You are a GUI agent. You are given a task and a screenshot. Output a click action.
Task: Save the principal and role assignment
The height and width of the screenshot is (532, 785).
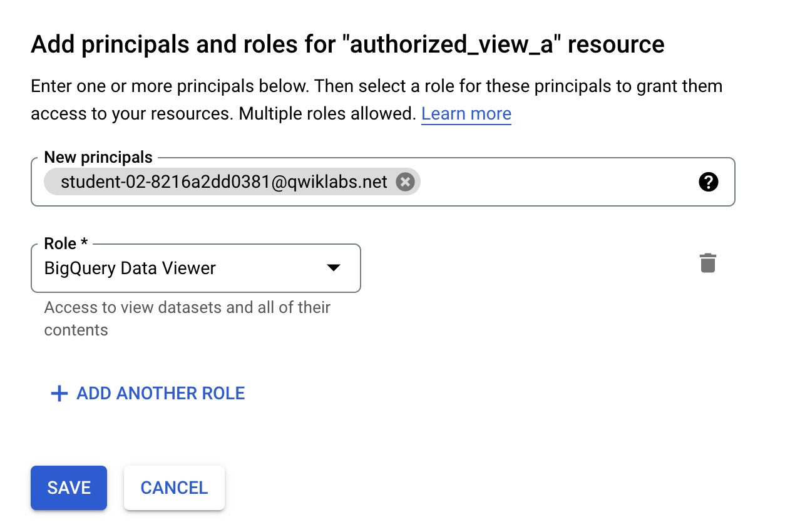tap(68, 488)
